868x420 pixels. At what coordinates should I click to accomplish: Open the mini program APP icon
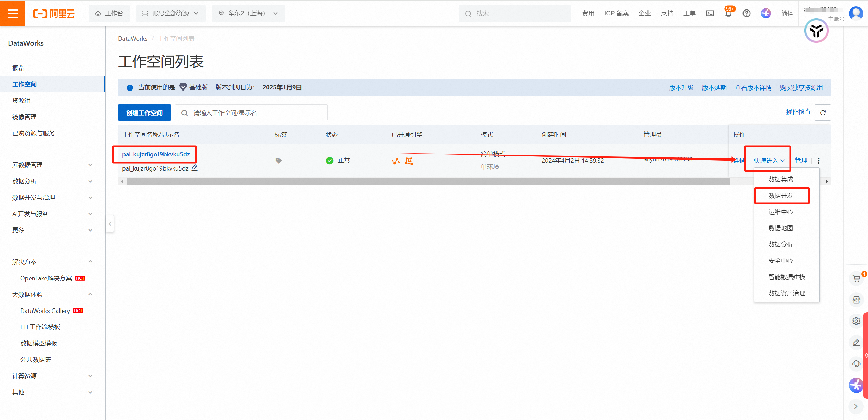856,300
